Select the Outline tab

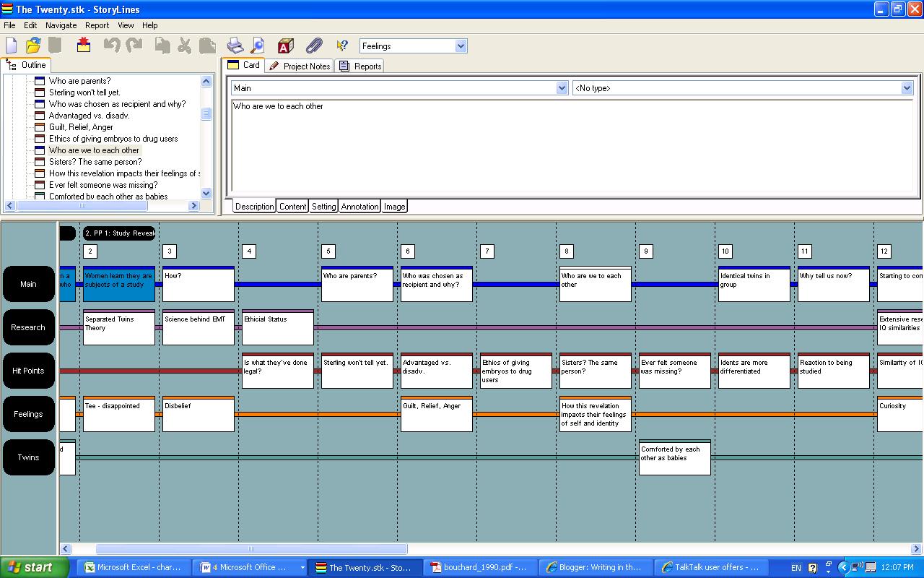[x=26, y=65]
